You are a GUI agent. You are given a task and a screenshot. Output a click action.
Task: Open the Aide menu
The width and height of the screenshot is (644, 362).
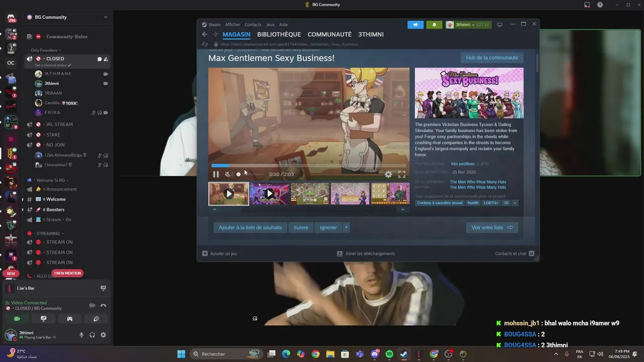[x=283, y=25]
